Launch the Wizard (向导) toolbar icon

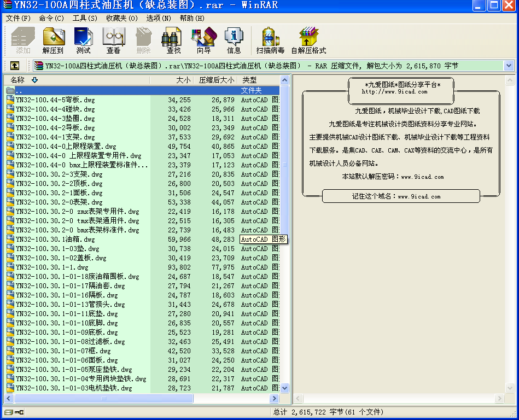[x=203, y=40]
